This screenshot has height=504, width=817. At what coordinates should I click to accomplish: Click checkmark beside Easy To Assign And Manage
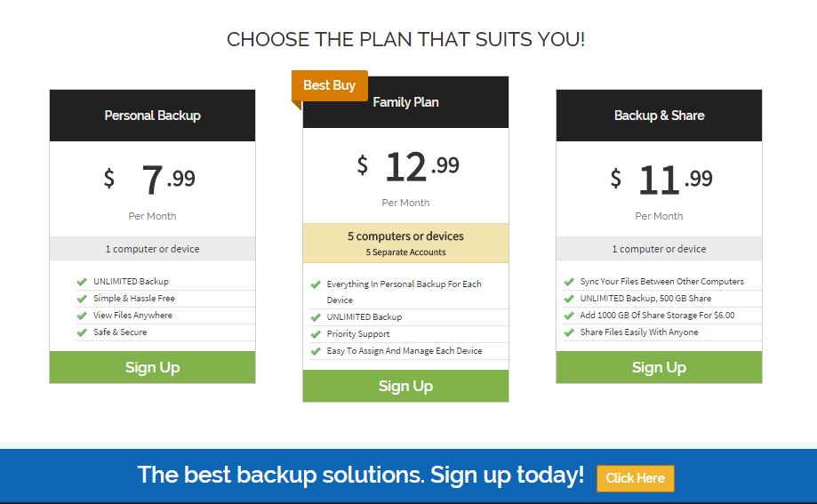pyautogui.click(x=316, y=351)
